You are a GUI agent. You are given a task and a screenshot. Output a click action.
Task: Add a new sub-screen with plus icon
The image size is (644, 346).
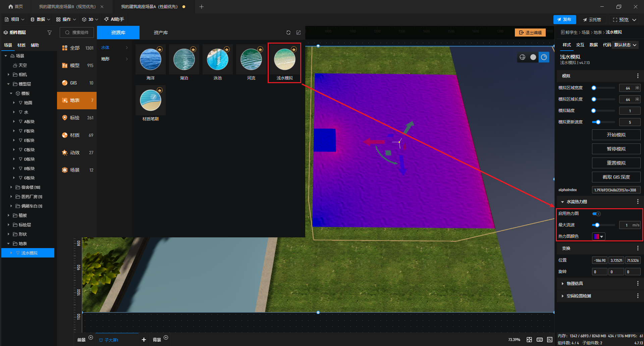pyautogui.click(x=144, y=340)
